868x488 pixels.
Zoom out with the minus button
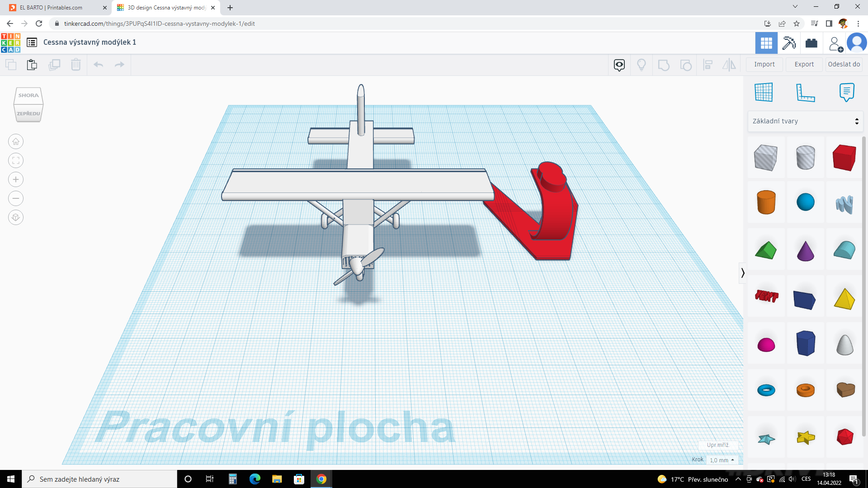coord(16,199)
